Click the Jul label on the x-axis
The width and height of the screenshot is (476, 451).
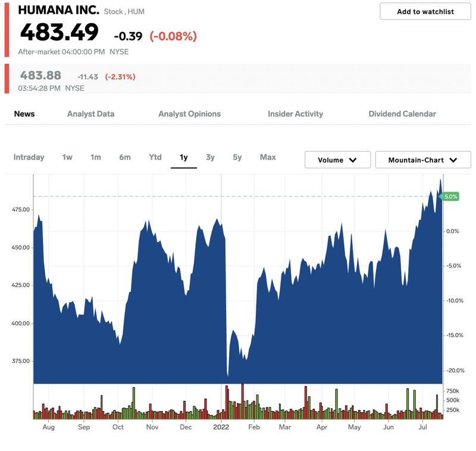click(422, 427)
